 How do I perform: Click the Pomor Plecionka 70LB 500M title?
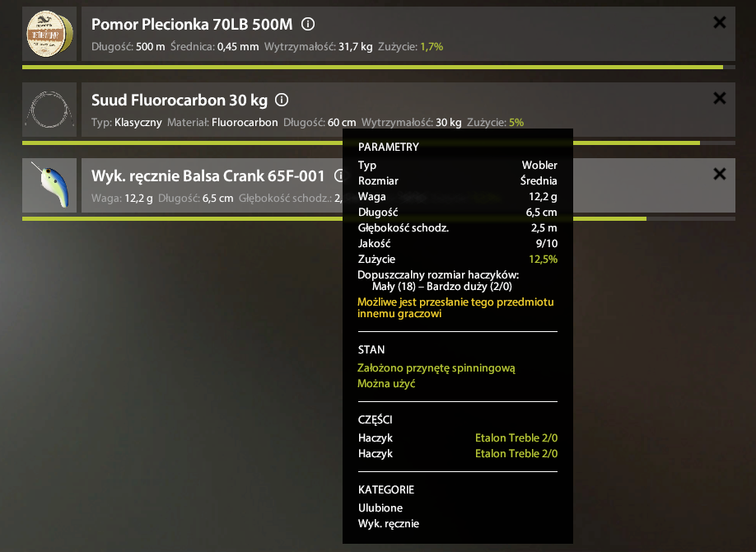[x=192, y=24]
